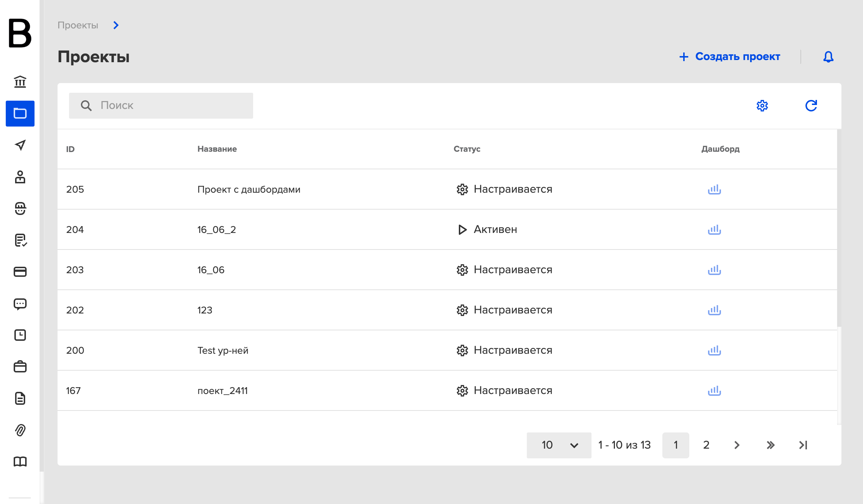The image size is (863, 504).
Task: Click the paper plane sidebar icon
Action: tap(20, 145)
